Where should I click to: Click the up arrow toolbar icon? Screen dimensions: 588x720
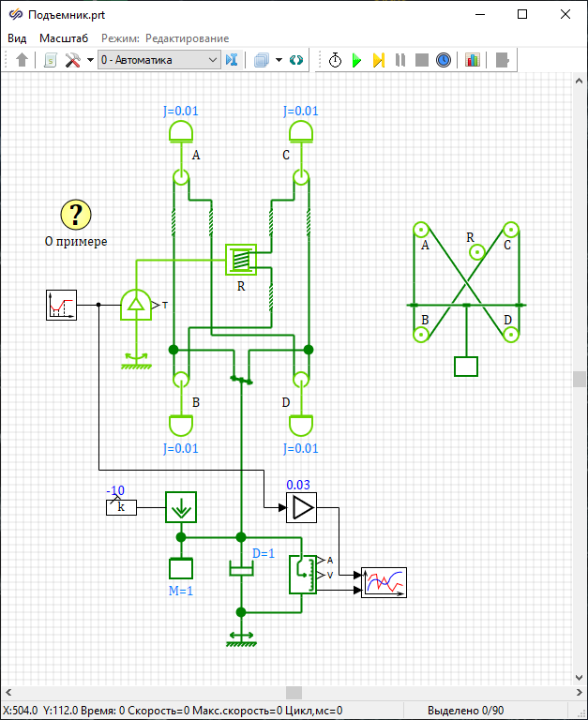pyautogui.click(x=23, y=60)
